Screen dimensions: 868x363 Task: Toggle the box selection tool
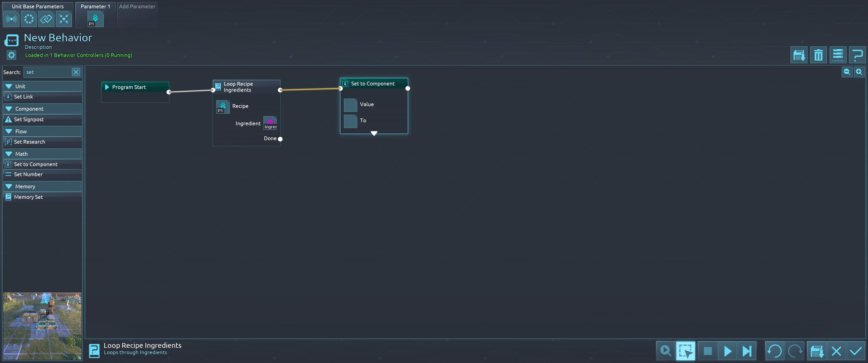click(x=685, y=351)
